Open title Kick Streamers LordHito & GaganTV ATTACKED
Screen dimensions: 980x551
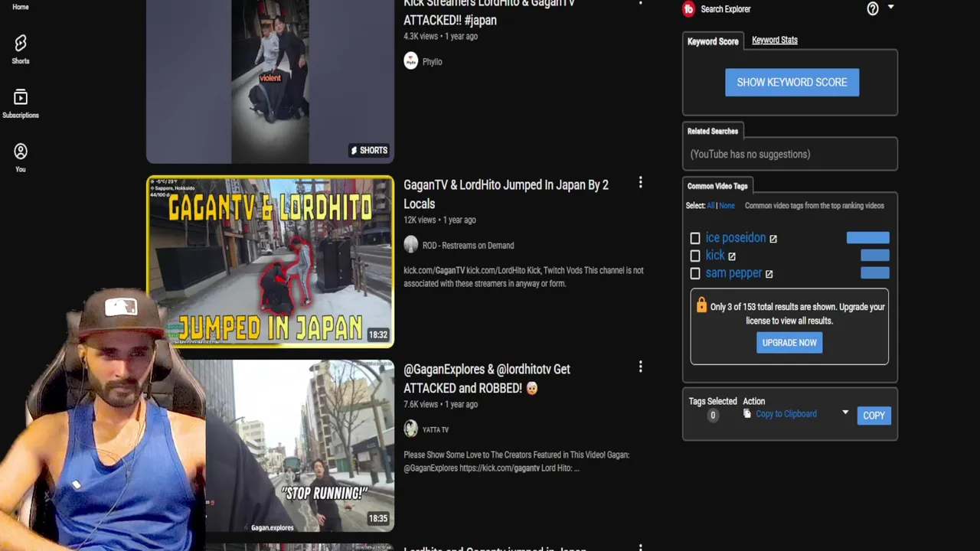click(x=488, y=12)
